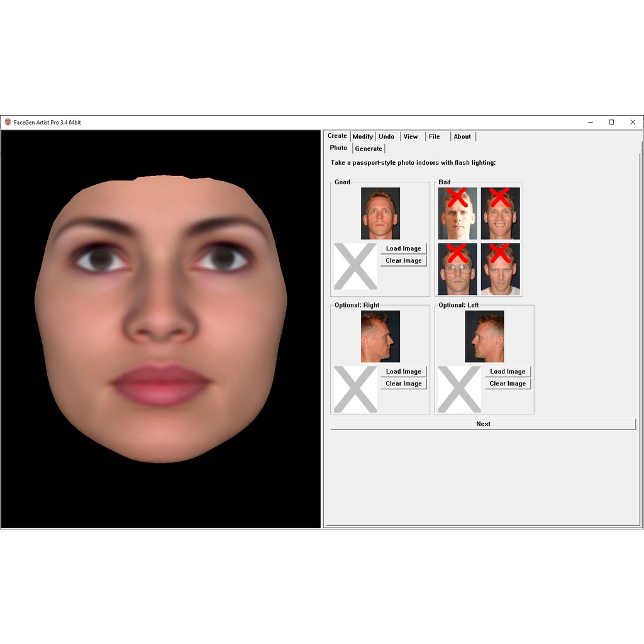Open the Modify tab
This screenshot has height=644, width=644.
click(362, 136)
